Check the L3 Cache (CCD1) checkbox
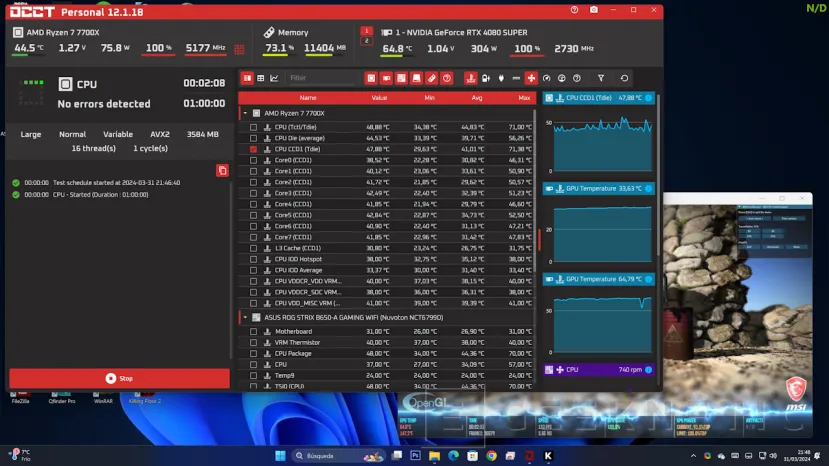The height and width of the screenshot is (466, 829). click(253, 248)
